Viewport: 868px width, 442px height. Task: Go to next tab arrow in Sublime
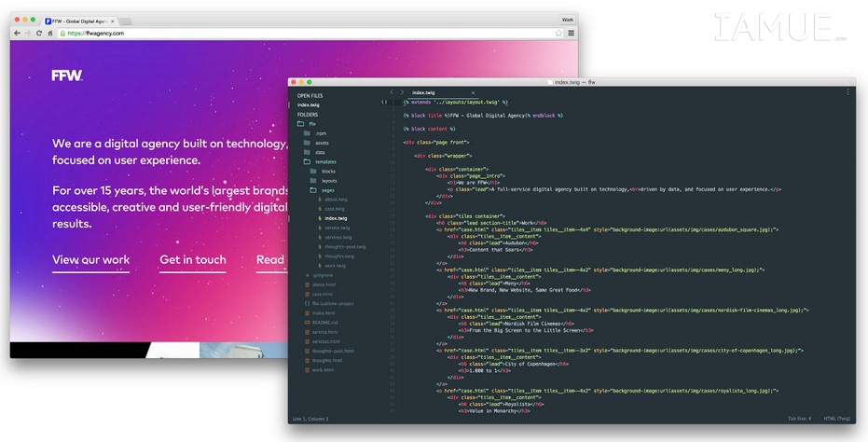tap(402, 92)
